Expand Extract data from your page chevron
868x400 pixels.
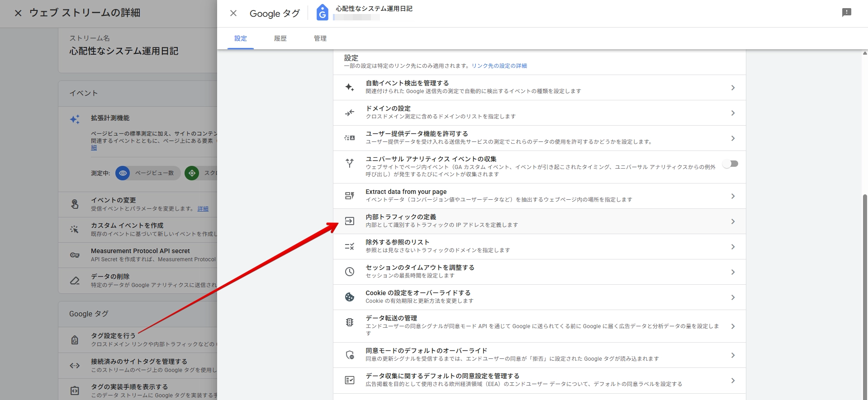pos(733,196)
